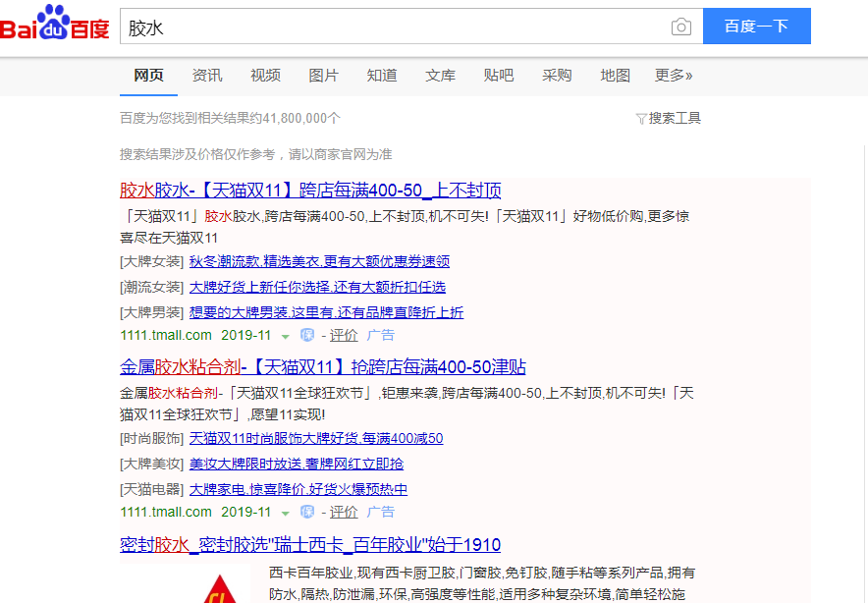Click the 百度一下 search button
This screenshot has height=603, width=868.
tap(757, 26)
